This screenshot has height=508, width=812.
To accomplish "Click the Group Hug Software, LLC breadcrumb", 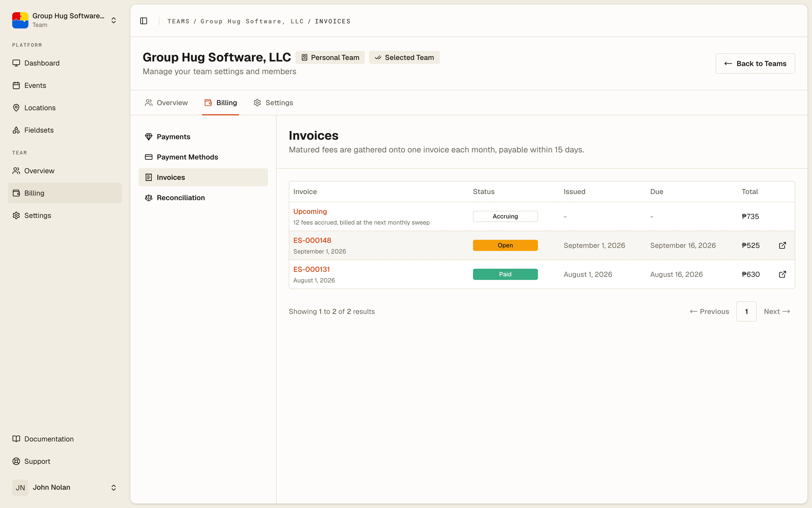I will pyautogui.click(x=252, y=21).
